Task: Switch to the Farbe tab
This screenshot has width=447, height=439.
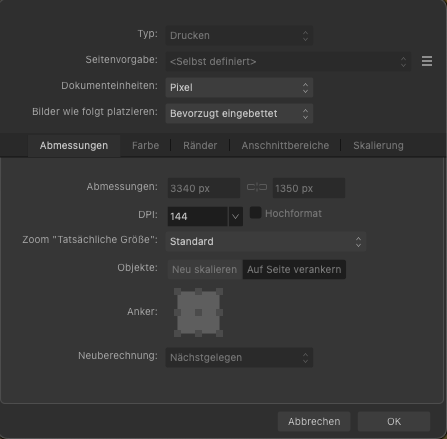Action: coord(145,146)
